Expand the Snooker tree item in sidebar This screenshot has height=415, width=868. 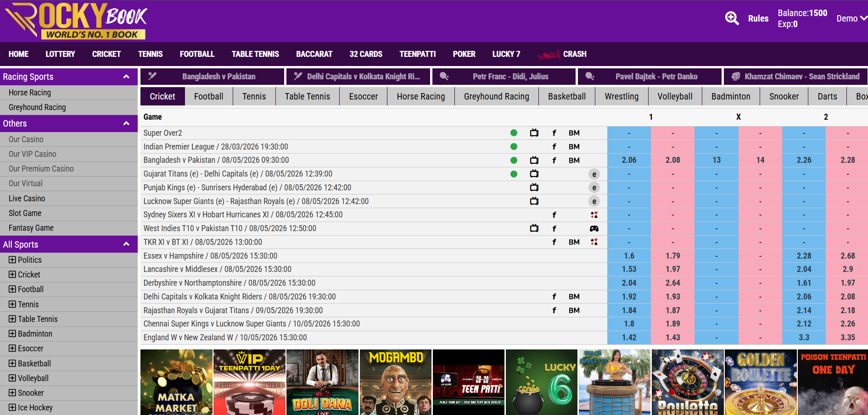tap(12, 393)
